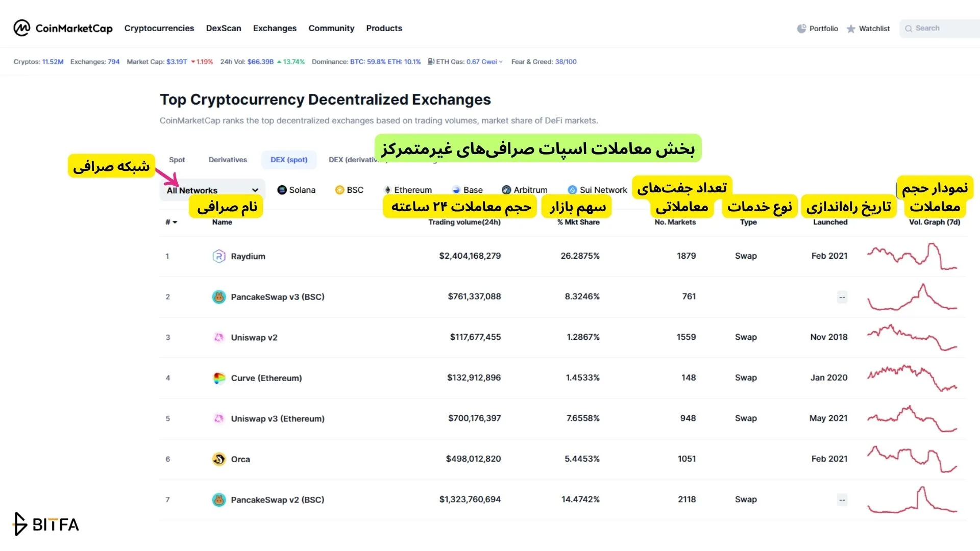
Task: Switch to the Spot tab
Action: point(177,160)
